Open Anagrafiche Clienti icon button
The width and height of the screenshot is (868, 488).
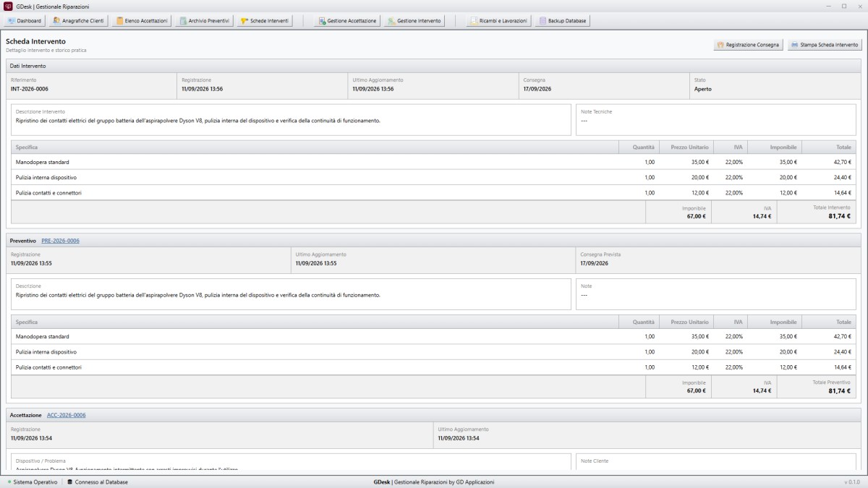(57, 21)
